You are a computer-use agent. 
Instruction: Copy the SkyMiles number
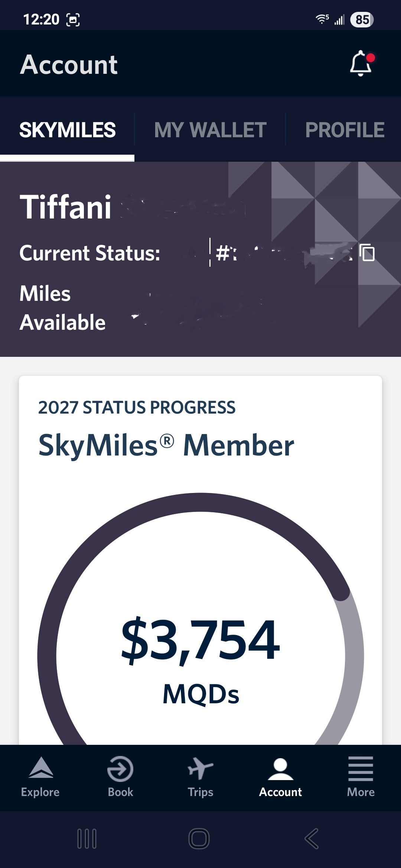tap(368, 253)
